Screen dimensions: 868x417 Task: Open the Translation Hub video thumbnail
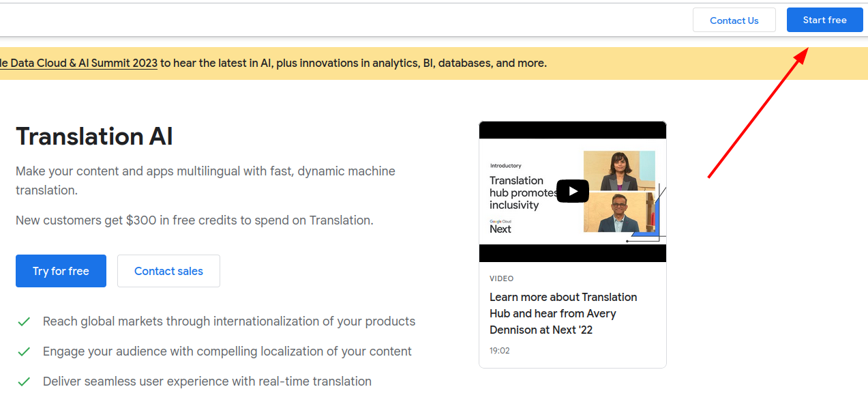(572, 192)
